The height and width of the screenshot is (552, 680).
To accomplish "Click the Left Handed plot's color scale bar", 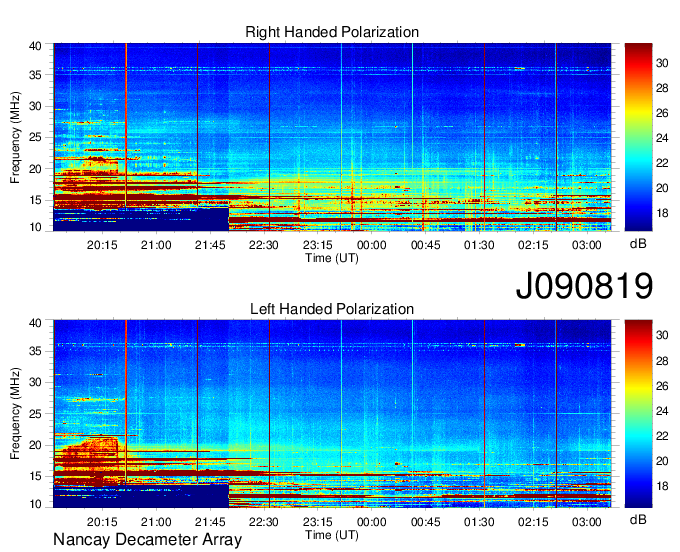I will tap(638, 414).
